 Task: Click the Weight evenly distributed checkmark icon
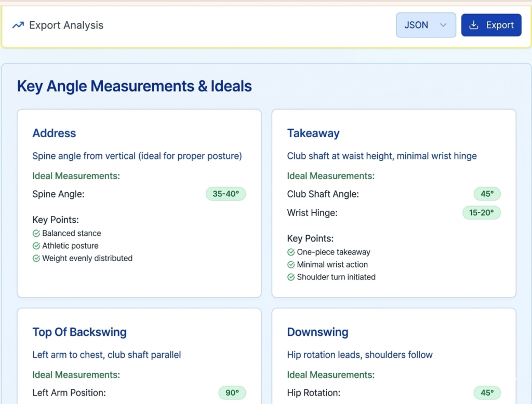pyautogui.click(x=36, y=259)
